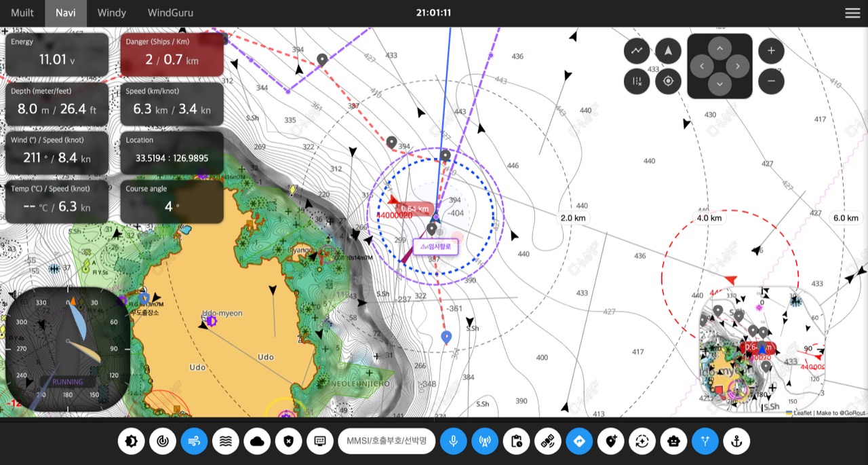Toggle the waves layer button

click(226, 441)
